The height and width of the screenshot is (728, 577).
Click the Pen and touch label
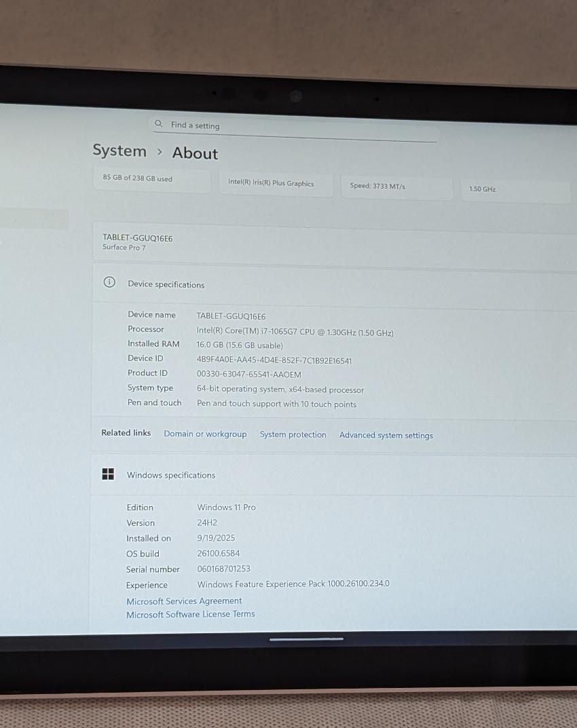coord(154,402)
